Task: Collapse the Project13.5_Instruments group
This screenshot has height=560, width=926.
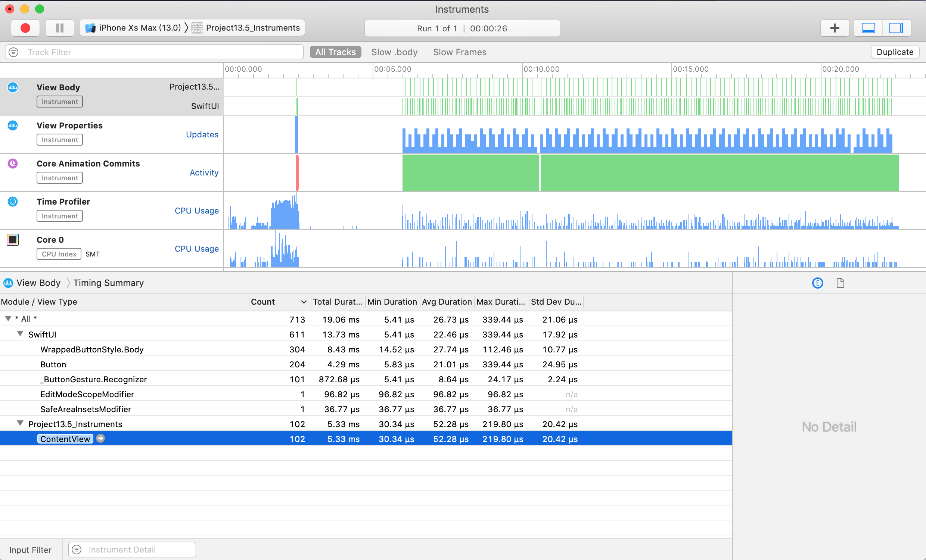Action: tap(20, 424)
